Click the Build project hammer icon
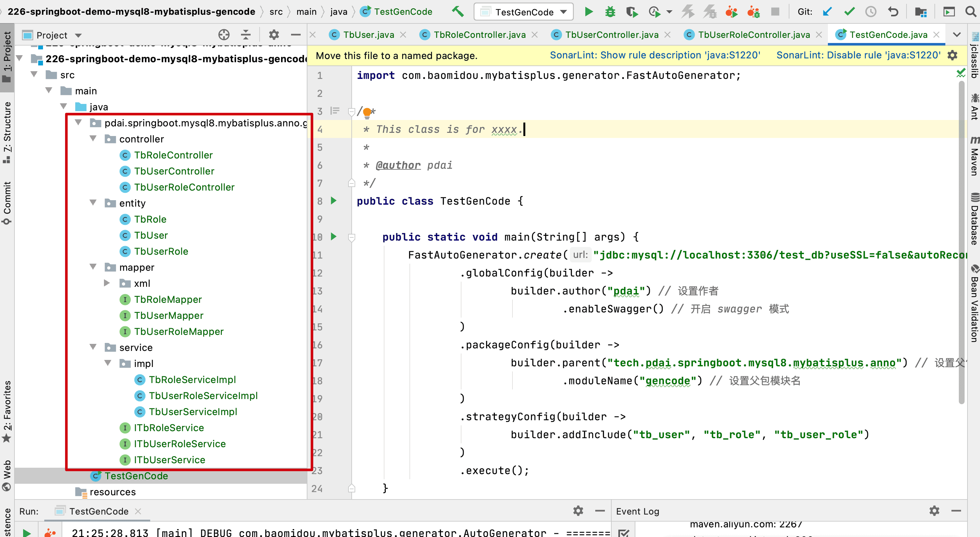This screenshot has width=980, height=537. click(458, 12)
